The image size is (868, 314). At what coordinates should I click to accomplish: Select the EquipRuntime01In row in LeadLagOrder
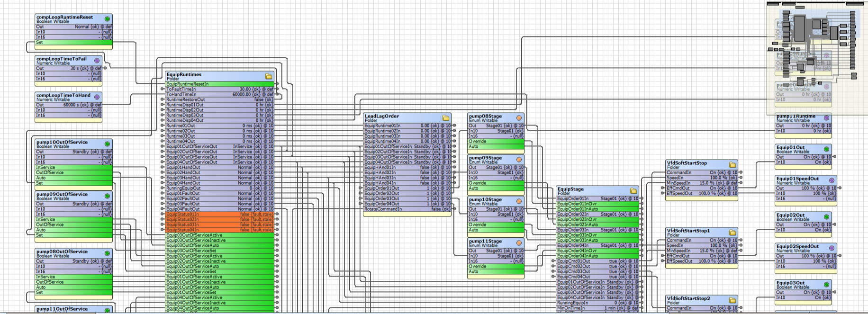tap(407, 126)
